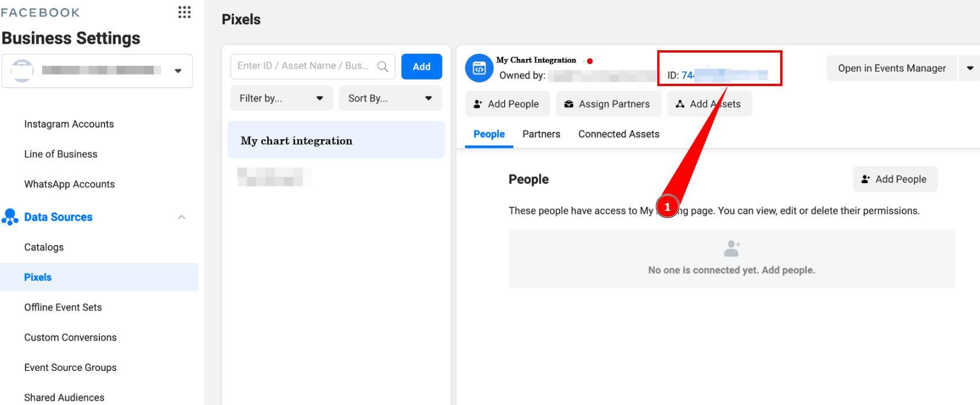
Task: Open the nine-dot apps grid menu
Action: 184,12
